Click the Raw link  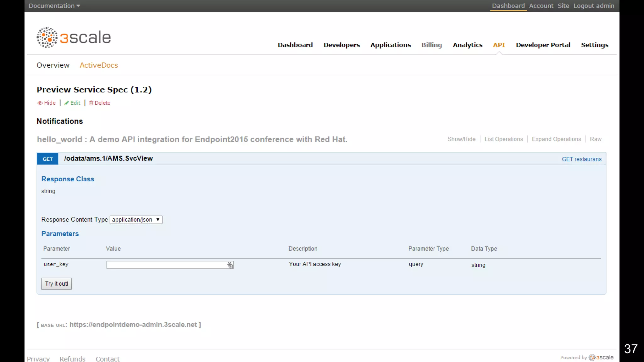[595, 139]
